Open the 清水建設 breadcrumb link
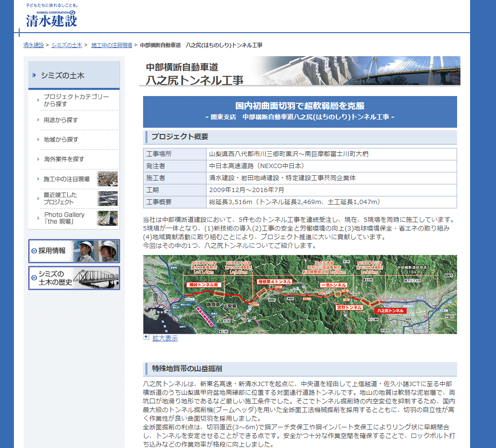Screen dimensions: 496x448 (33, 45)
